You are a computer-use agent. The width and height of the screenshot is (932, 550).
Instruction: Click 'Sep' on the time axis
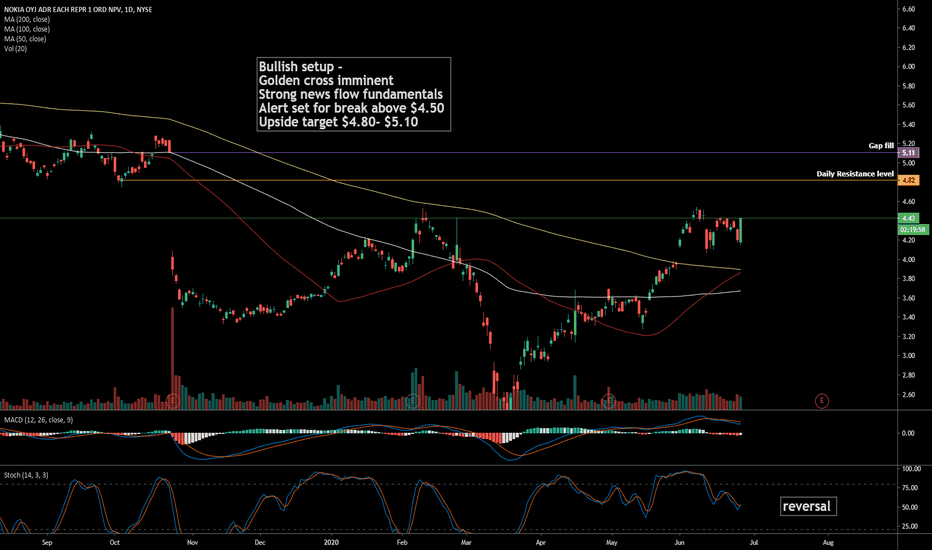tap(48, 542)
